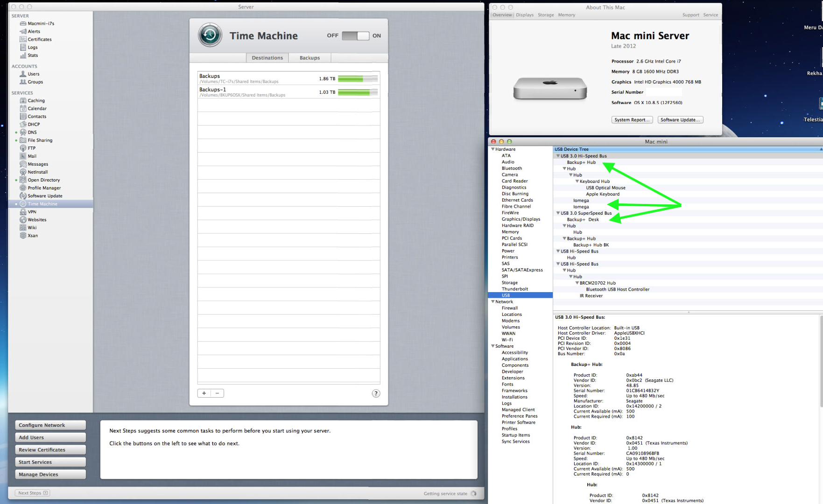Click the Backups 1.86 TB usage bar
Viewport: 823px width, 504px height.
pos(358,79)
